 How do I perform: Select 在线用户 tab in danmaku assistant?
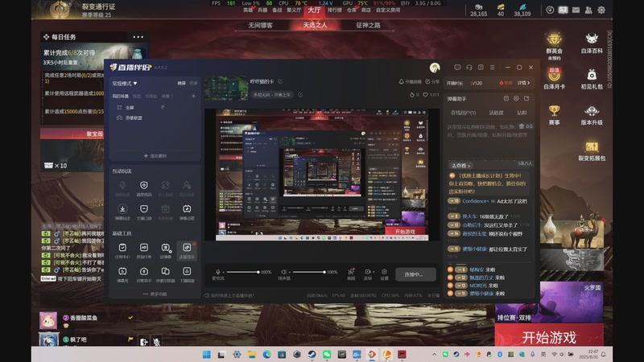click(x=464, y=113)
